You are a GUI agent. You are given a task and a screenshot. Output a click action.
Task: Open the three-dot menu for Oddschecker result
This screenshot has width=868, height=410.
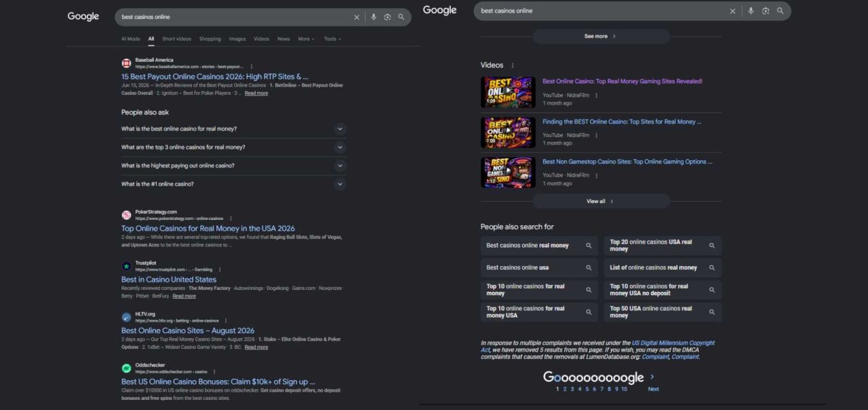(x=214, y=371)
